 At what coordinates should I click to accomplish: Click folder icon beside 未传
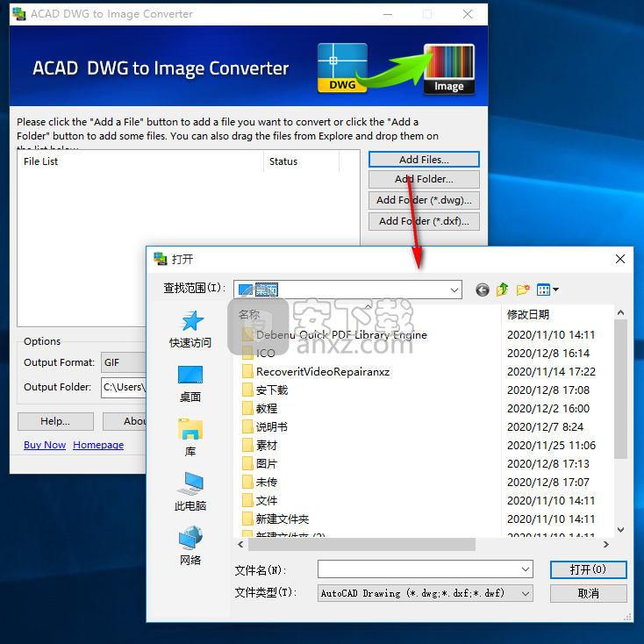pos(247,482)
